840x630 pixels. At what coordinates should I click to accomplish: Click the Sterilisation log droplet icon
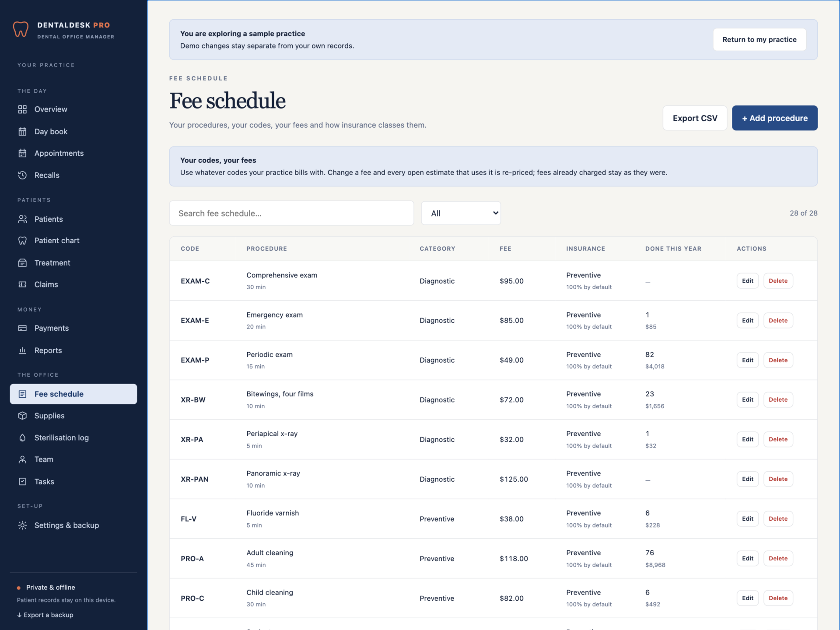point(22,437)
